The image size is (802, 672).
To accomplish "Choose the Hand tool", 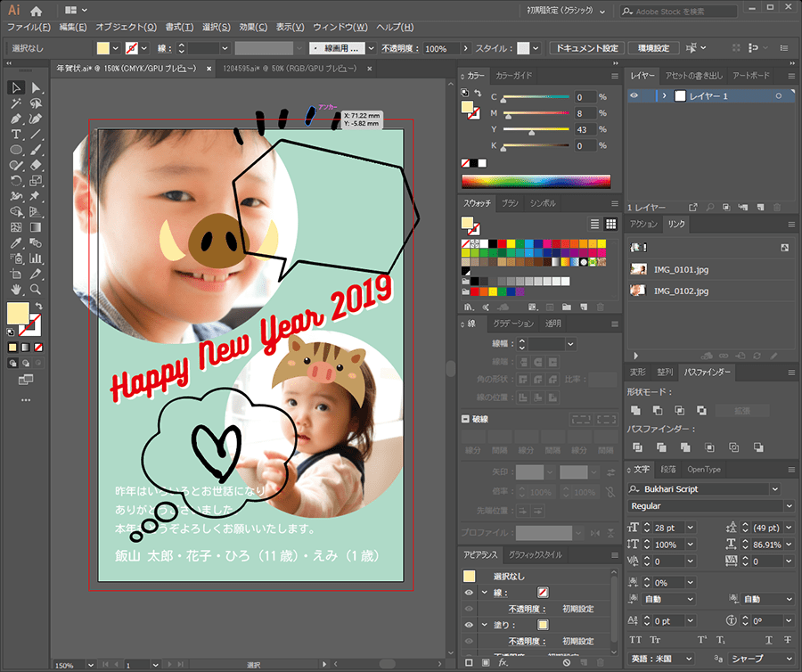I will tap(16, 290).
